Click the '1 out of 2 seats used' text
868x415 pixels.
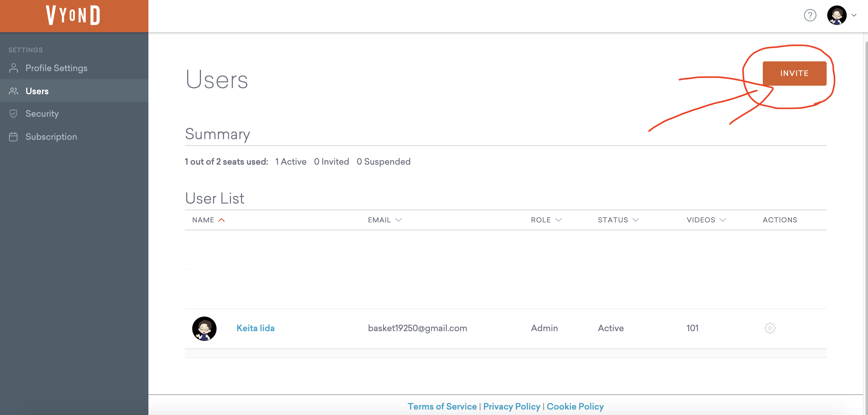(x=226, y=162)
